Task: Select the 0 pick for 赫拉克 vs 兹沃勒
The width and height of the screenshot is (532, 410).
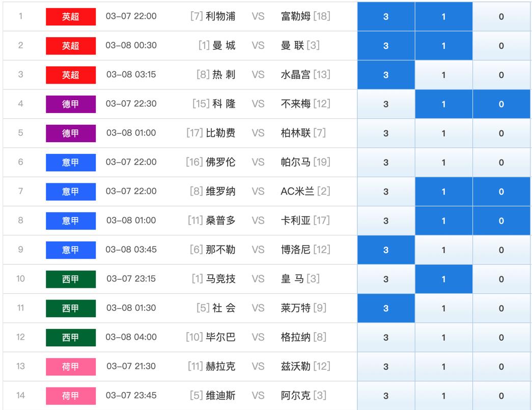Action: tap(501, 367)
